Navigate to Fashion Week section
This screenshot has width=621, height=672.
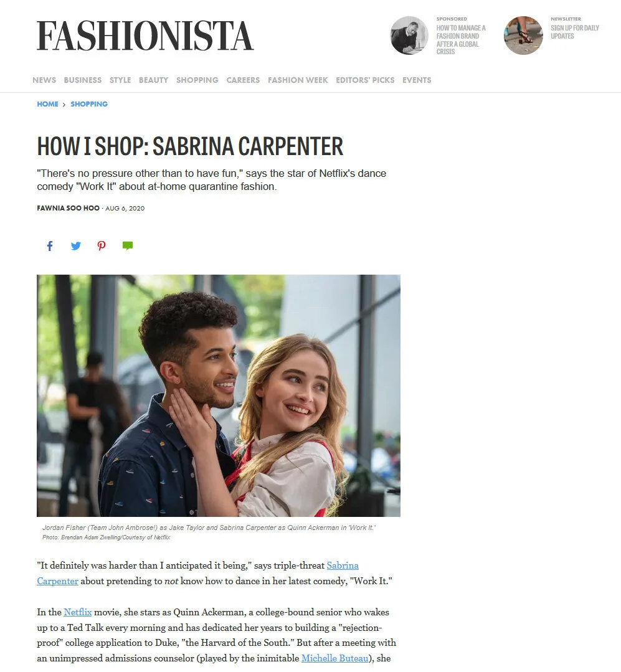[298, 80]
